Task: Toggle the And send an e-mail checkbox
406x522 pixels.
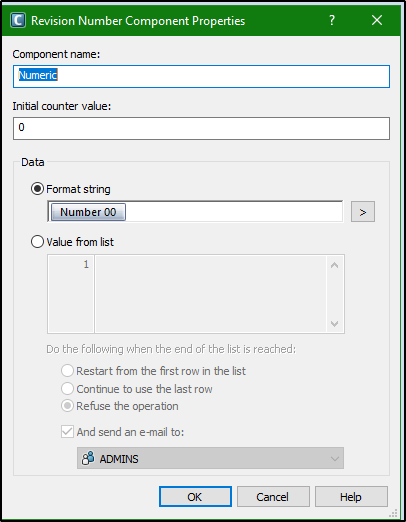Action: (67, 432)
